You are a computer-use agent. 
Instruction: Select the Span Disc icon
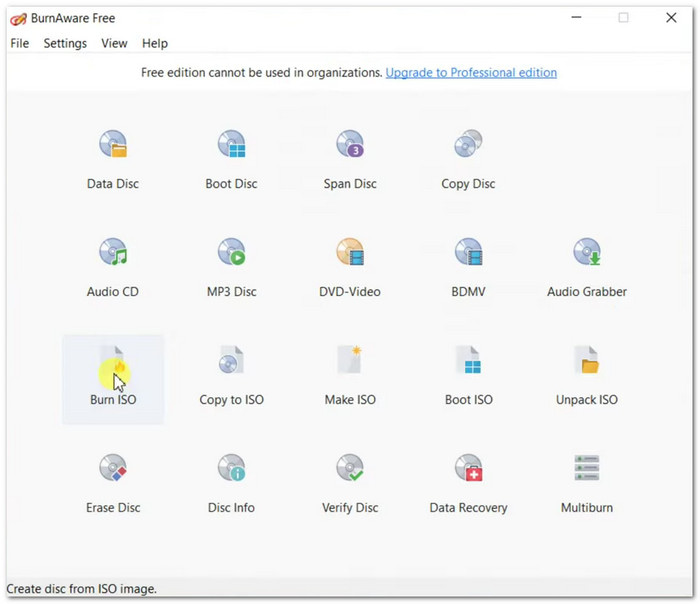coord(350,147)
